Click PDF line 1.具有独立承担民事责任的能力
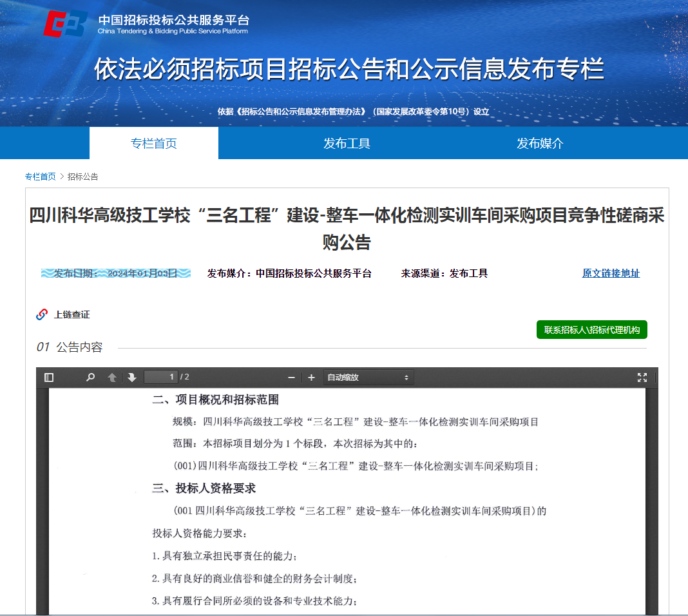Image resolution: width=688 pixels, height=616 pixels. [x=224, y=556]
